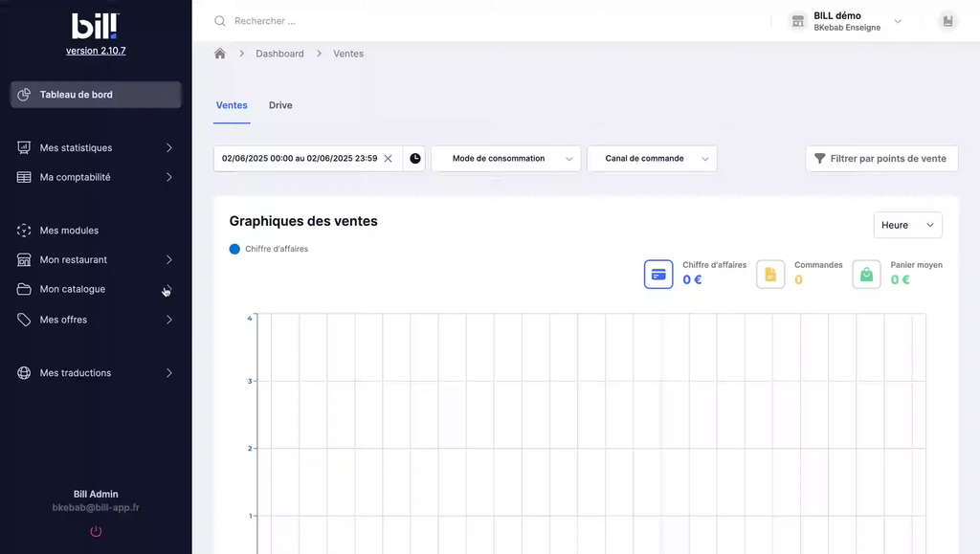Select the Panier moyen bag icon
The width and height of the screenshot is (980, 554).
point(866,274)
